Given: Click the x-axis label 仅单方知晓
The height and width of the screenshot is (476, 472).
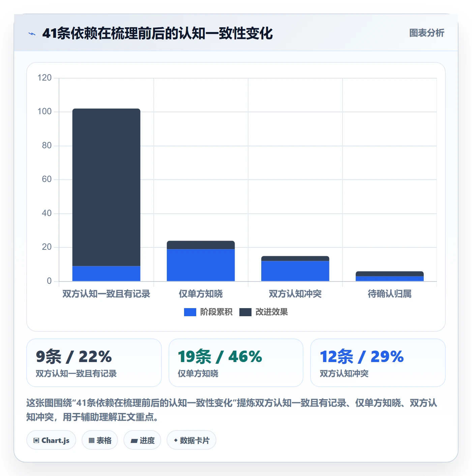Looking at the screenshot, I should click(x=201, y=294).
